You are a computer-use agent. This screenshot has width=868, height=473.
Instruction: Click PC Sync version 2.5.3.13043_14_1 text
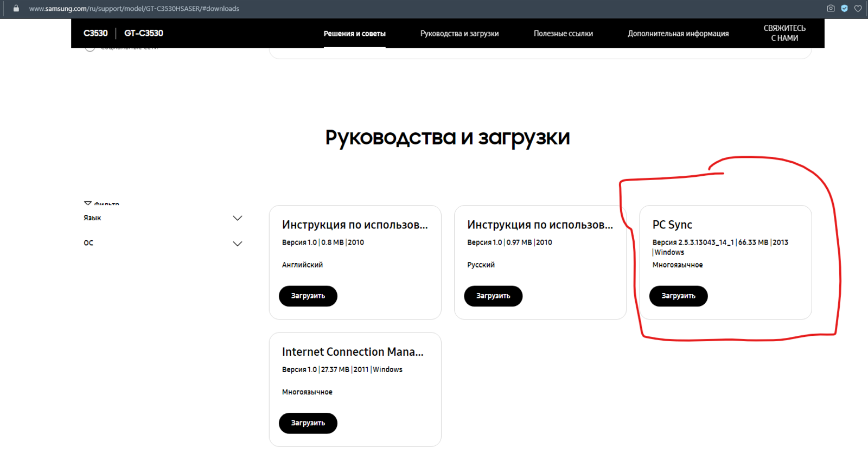[693, 242]
